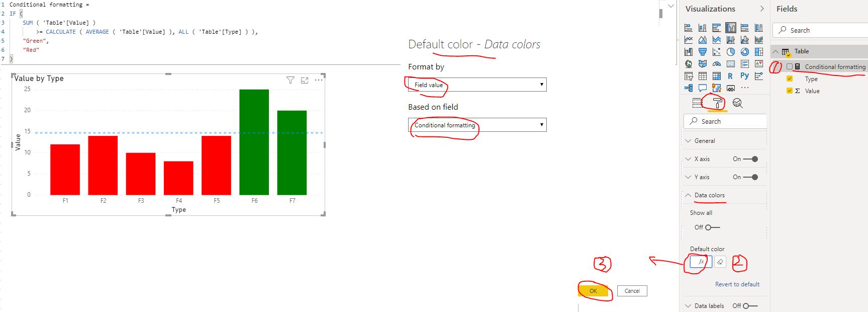Toggle the X axis switch off
The image size is (868, 312).
click(751, 159)
